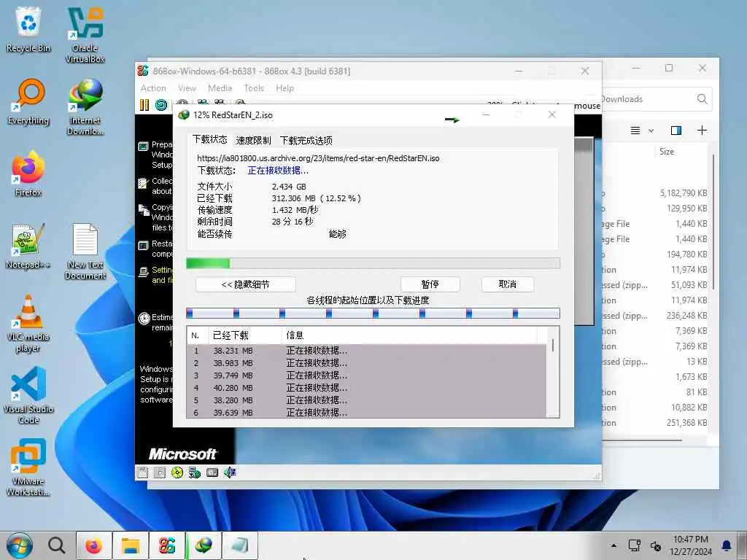Click the download URL text in IDM dialog
The image size is (747, 560).
(x=318, y=158)
